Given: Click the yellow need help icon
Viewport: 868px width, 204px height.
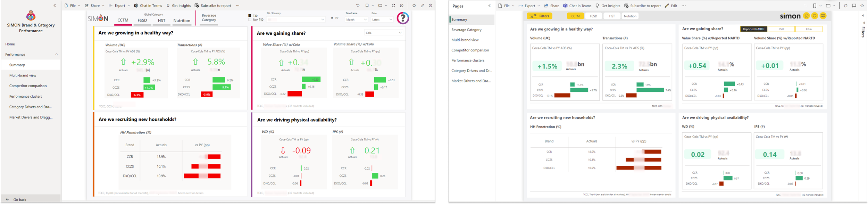Looking at the screenshot, I should click(823, 16).
